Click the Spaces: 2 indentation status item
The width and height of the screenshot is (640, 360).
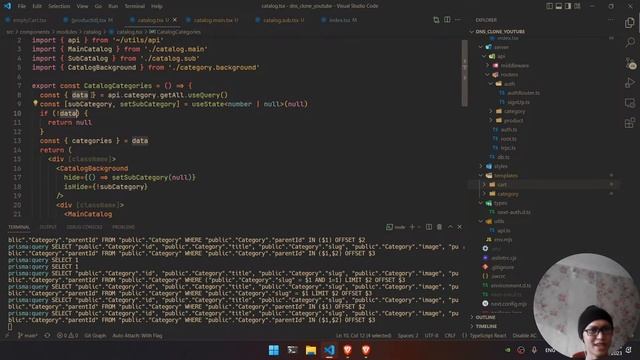(408, 336)
